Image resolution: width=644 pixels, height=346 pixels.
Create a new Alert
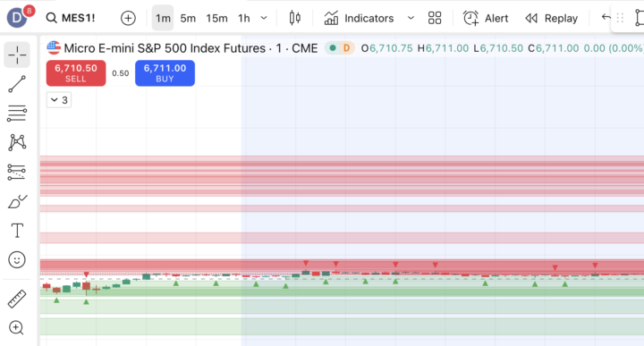click(486, 18)
